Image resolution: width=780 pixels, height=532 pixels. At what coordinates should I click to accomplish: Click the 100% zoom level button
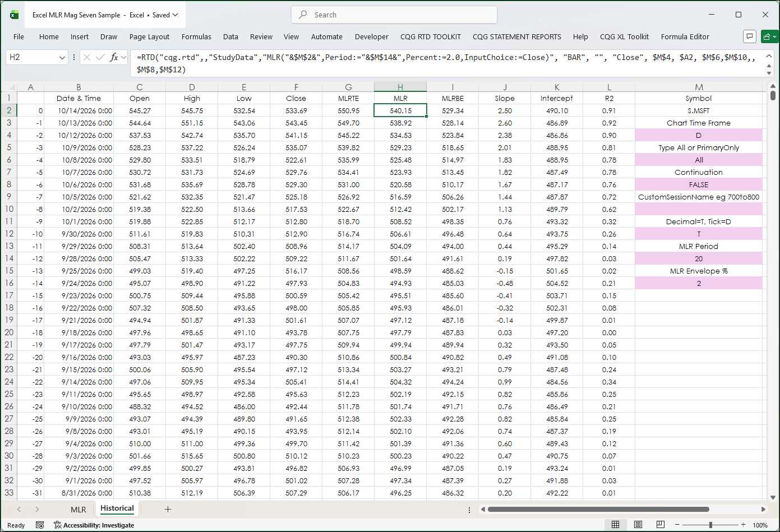click(x=760, y=525)
